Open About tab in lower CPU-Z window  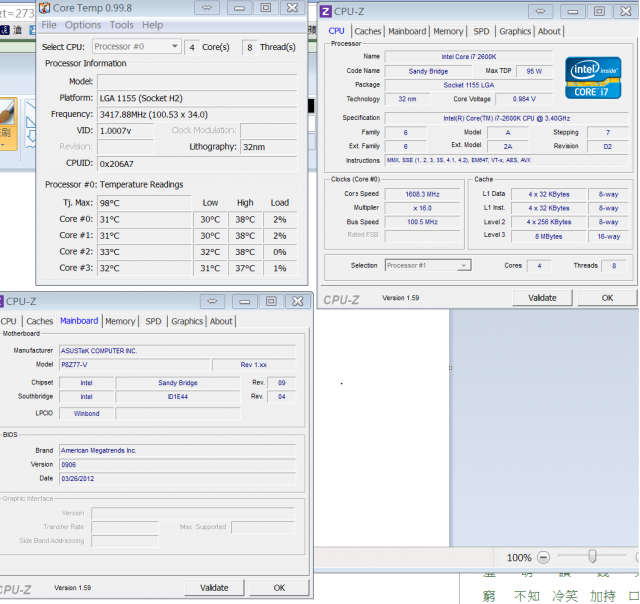[221, 321]
